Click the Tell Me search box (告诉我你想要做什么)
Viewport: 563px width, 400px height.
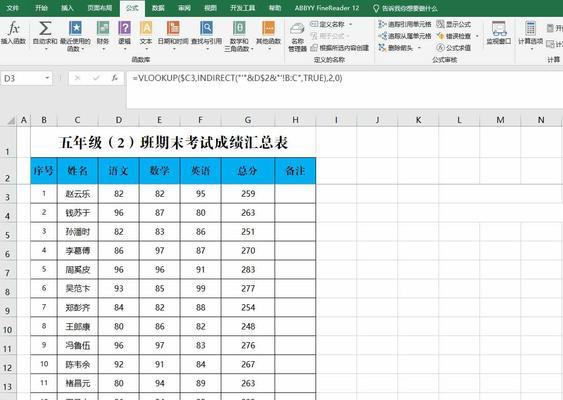point(405,8)
